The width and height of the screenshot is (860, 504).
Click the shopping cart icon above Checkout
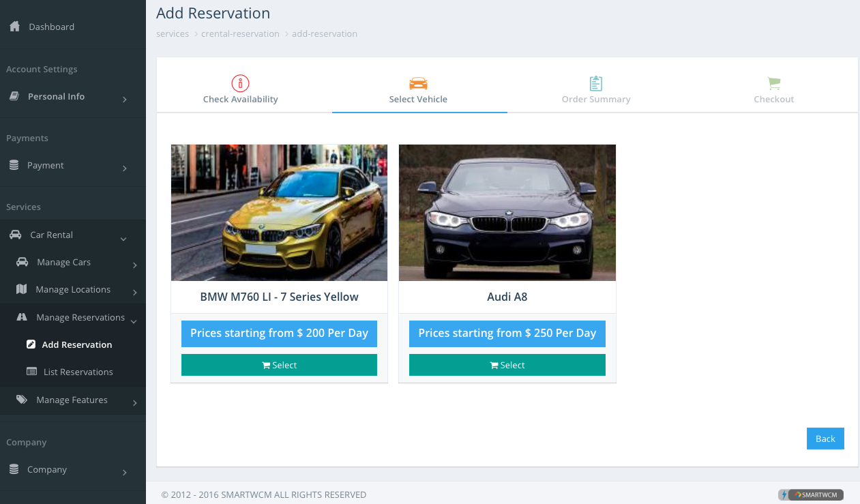click(x=774, y=83)
